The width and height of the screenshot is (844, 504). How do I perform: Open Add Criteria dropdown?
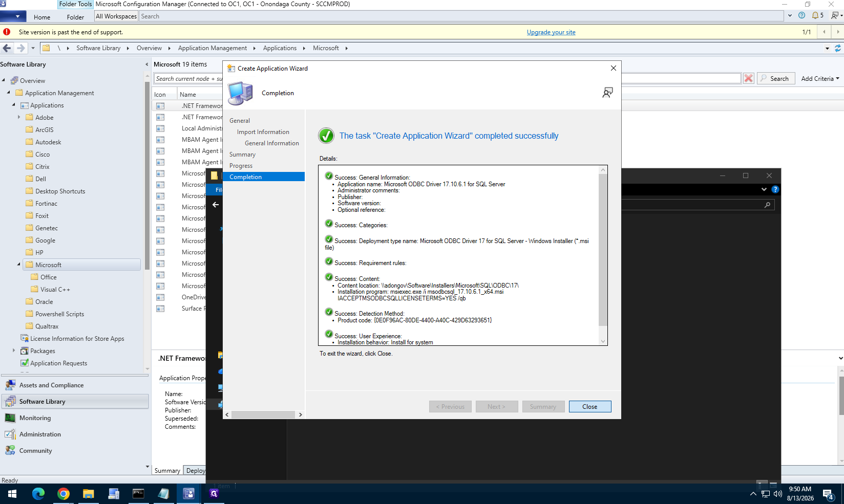tap(820, 78)
